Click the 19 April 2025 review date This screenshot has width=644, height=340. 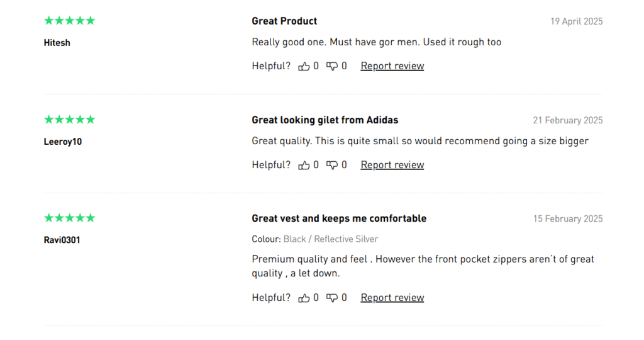pos(577,21)
